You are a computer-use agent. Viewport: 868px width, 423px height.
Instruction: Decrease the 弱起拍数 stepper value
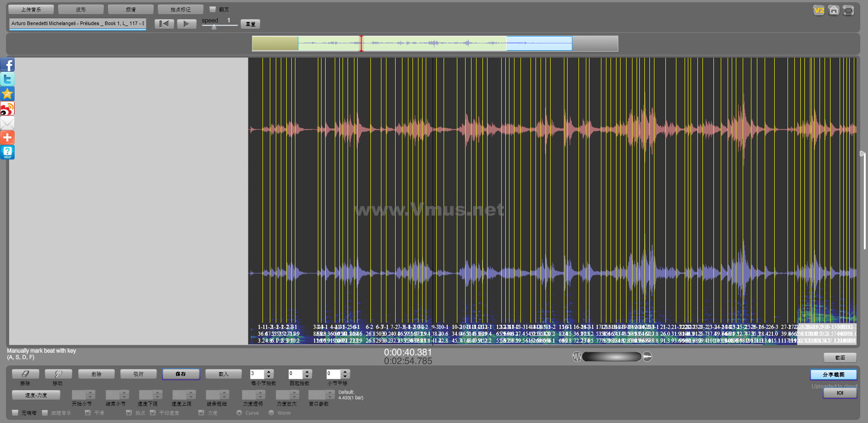click(307, 376)
